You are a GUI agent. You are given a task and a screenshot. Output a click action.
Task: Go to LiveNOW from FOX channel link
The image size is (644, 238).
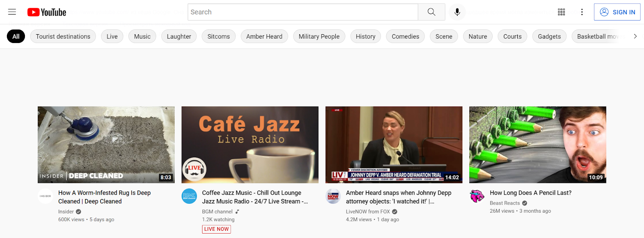(x=368, y=211)
